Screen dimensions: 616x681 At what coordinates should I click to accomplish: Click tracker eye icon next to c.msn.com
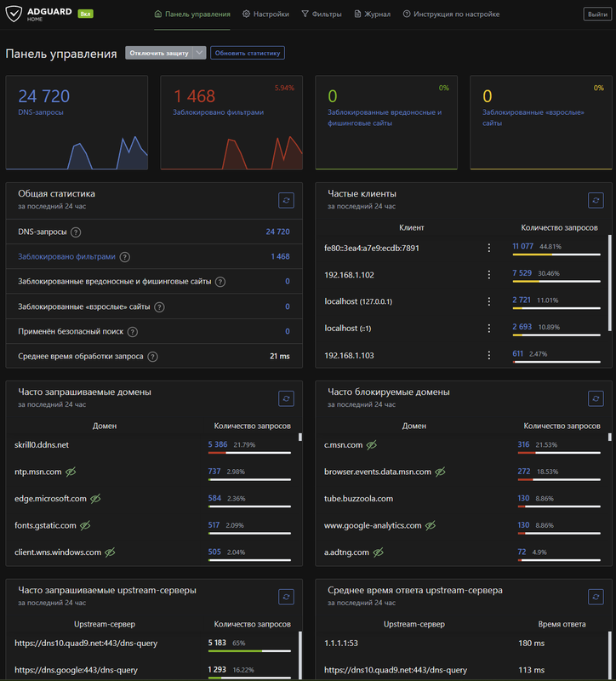[372, 445]
